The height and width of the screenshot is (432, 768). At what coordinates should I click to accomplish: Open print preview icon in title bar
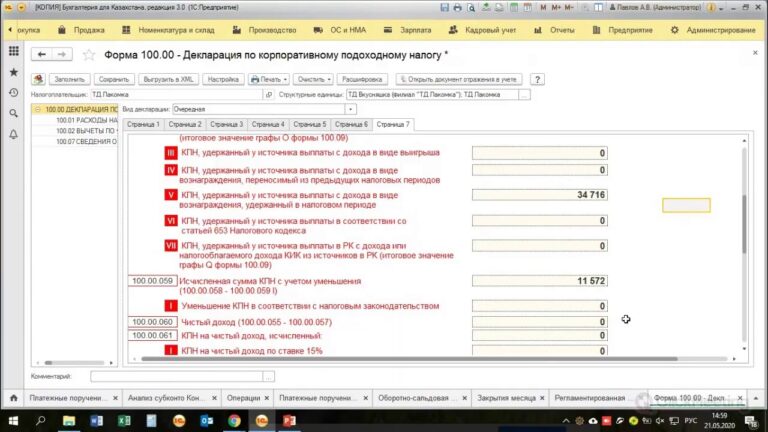coord(471,7)
